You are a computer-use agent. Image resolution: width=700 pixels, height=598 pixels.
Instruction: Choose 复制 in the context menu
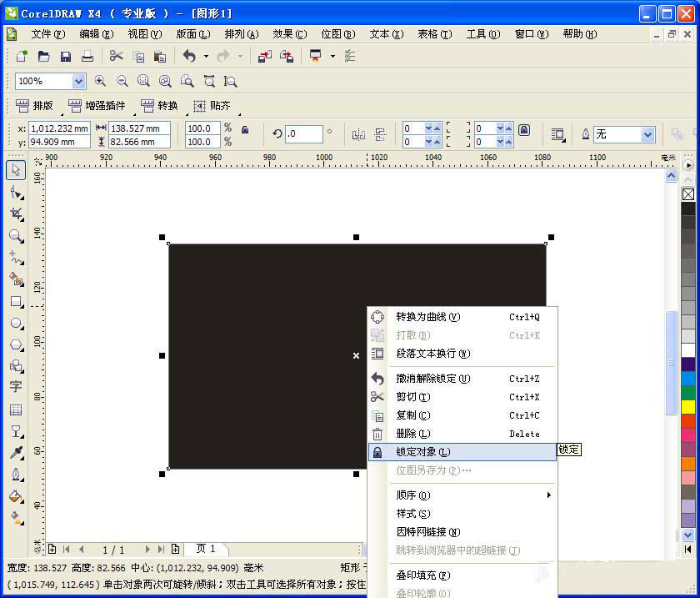[414, 415]
